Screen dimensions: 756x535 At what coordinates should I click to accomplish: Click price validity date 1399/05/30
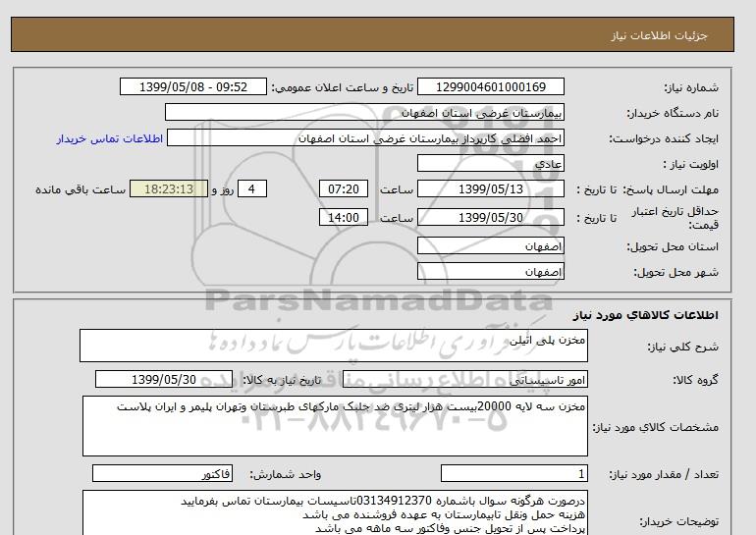click(490, 217)
